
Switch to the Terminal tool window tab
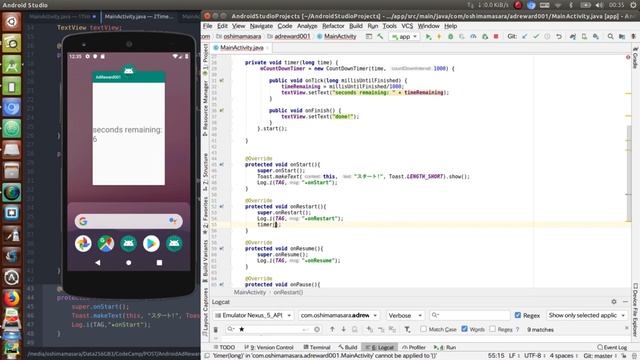pos(317,347)
